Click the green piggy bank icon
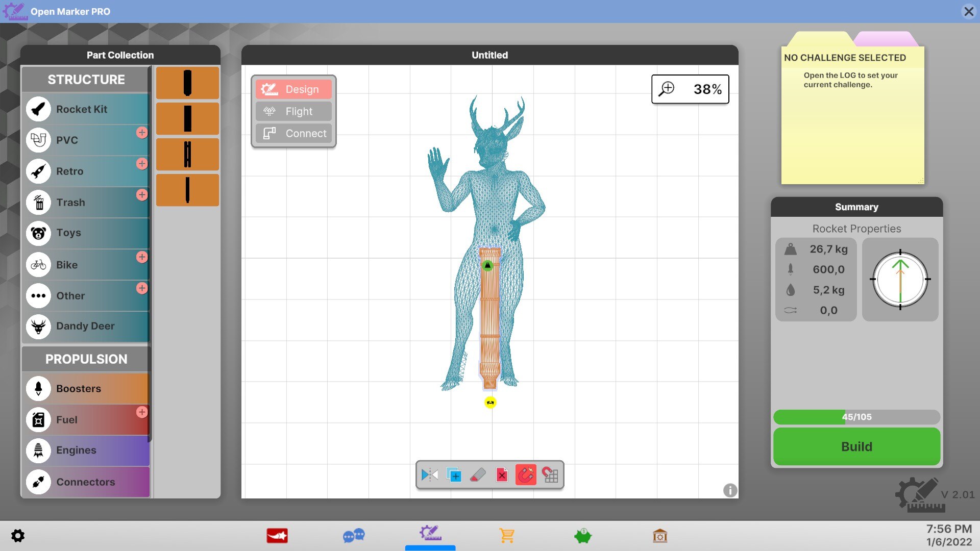 click(582, 536)
